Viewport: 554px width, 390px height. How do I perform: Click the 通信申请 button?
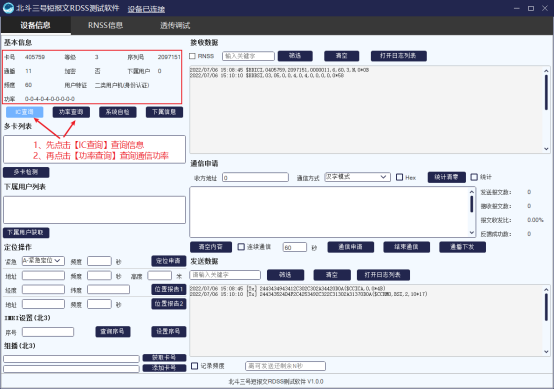350,247
